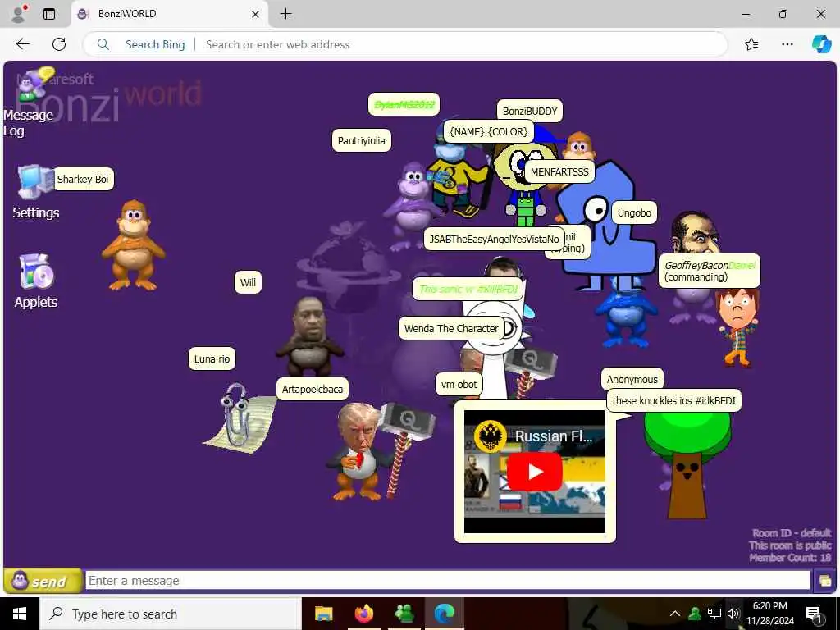The width and height of the screenshot is (840, 630).
Task: Click the taskbar search box
Action: (x=171, y=614)
